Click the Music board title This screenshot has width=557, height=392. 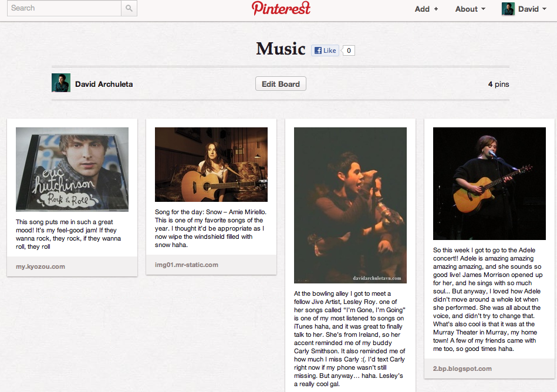click(x=281, y=49)
